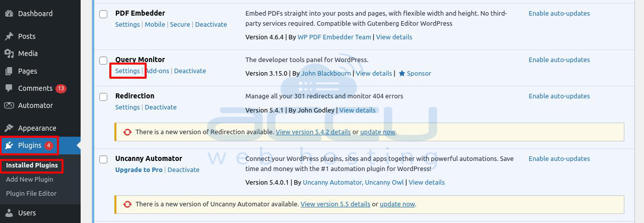The width and height of the screenshot is (644, 223).
Task: Toggle the Uncanny Automator checkbox
Action: coord(103,159)
